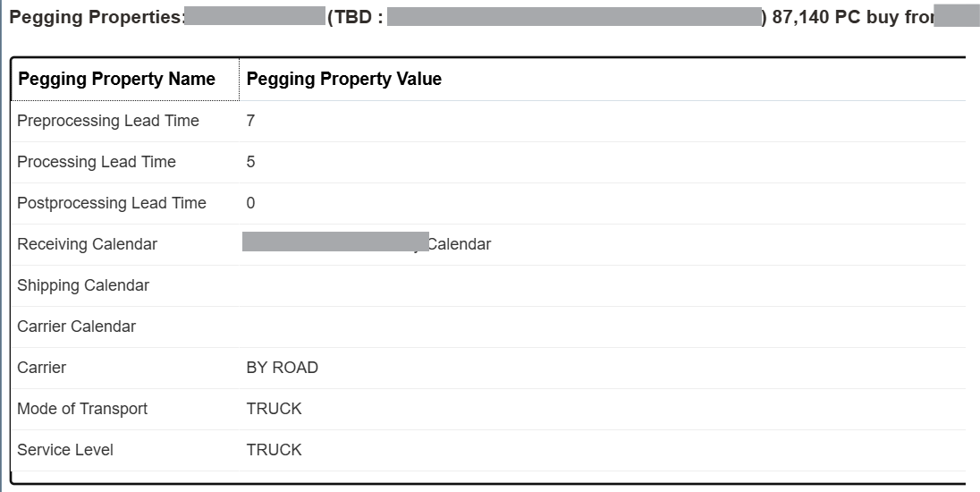Select the Receiving Calendar property name
The width and height of the screenshot is (980, 492).
tap(87, 244)
